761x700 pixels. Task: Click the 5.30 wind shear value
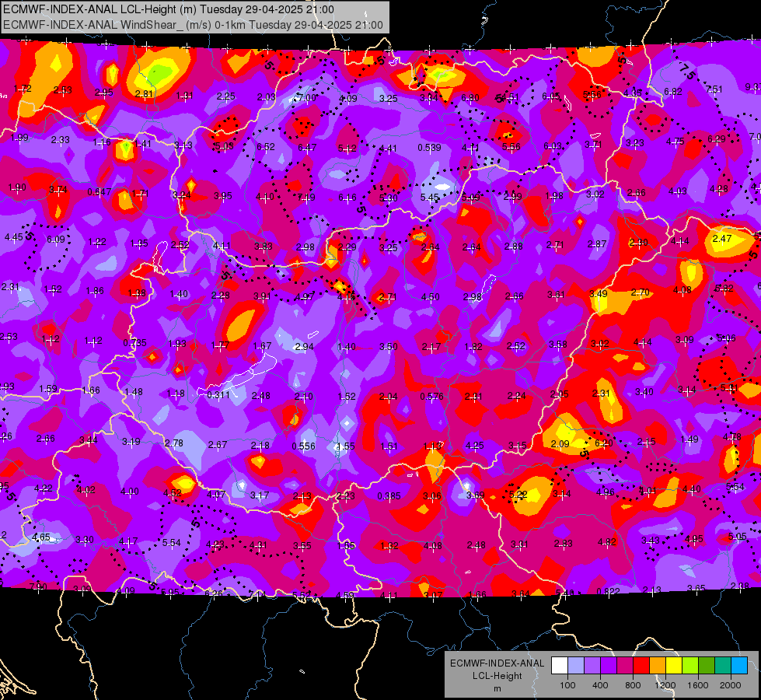[388, 198]
